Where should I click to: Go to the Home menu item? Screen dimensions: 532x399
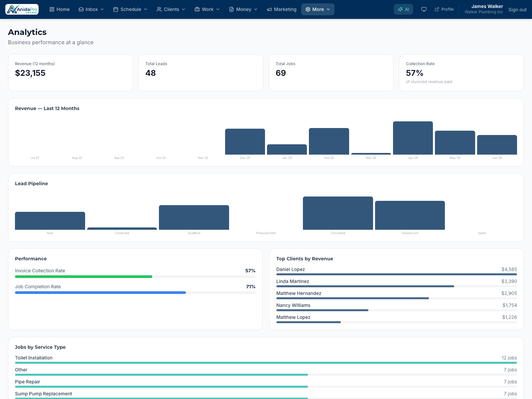point(60,9)
